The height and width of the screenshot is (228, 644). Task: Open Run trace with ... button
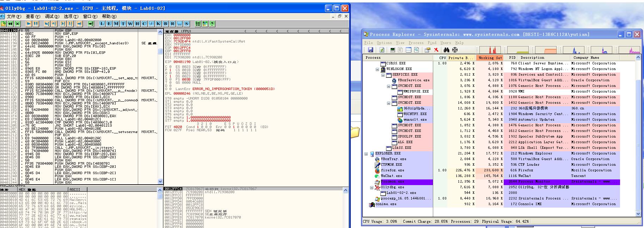pyautogui.click(x=180, y=24)
